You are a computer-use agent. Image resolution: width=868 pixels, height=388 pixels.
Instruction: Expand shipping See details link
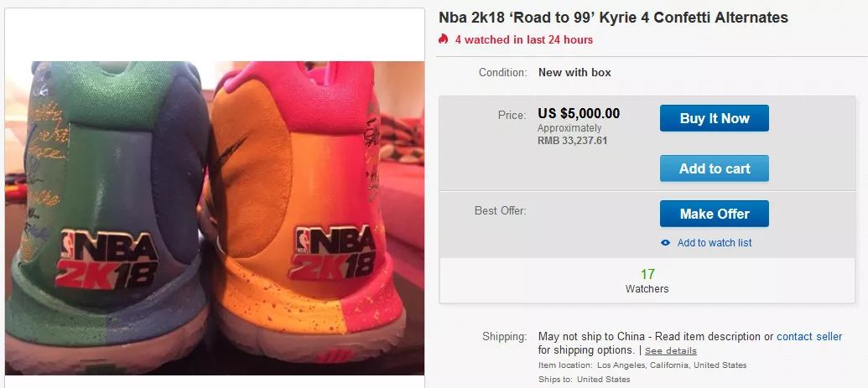pyautogui.click(x=670, y=350)
